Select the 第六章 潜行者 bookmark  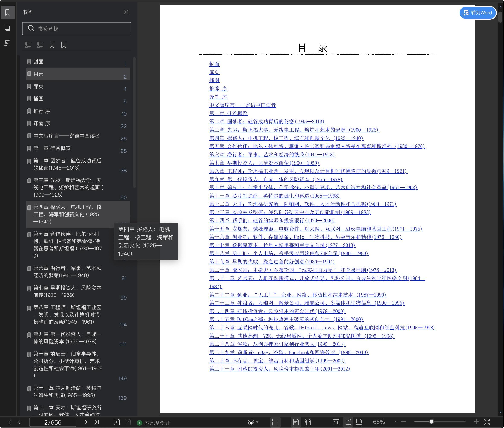click(78, 272)
